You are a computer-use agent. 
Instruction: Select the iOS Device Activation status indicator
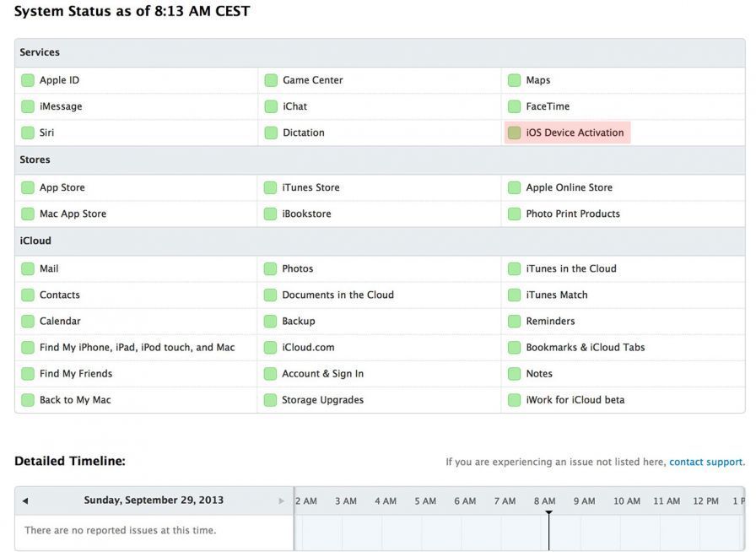[513, 133]
